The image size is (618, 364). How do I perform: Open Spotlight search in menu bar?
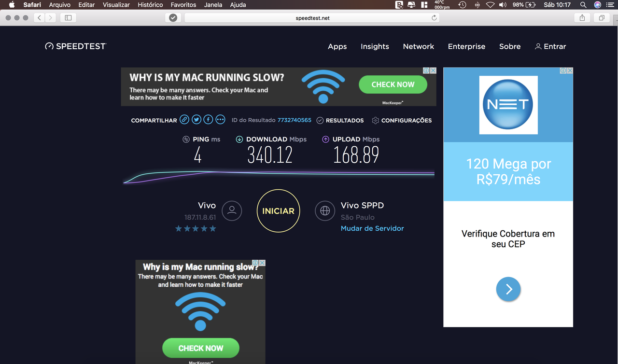pos(583,5)
